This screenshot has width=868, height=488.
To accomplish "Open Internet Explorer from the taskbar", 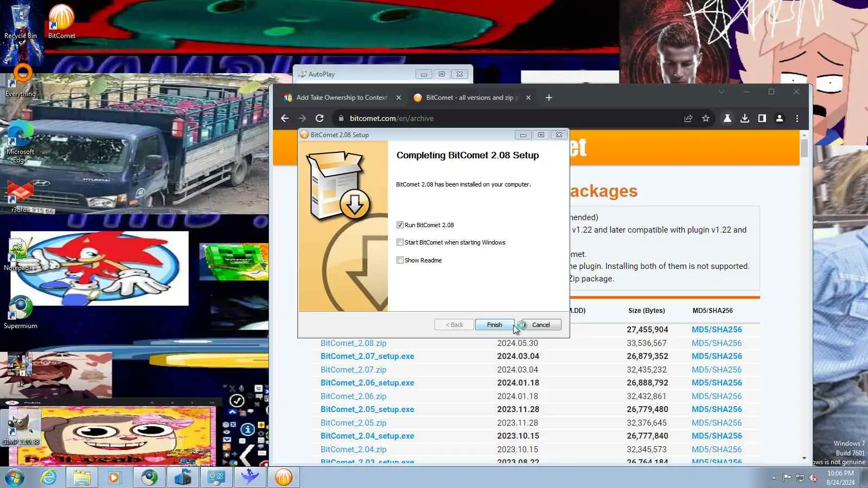I will pyautogui.click(x=49, y=477).
